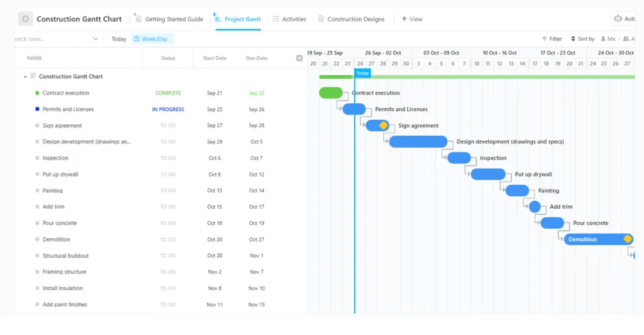The width and height of the screenshot is (644, 335).
Task: Click the Today button
Action: [118, 39]
